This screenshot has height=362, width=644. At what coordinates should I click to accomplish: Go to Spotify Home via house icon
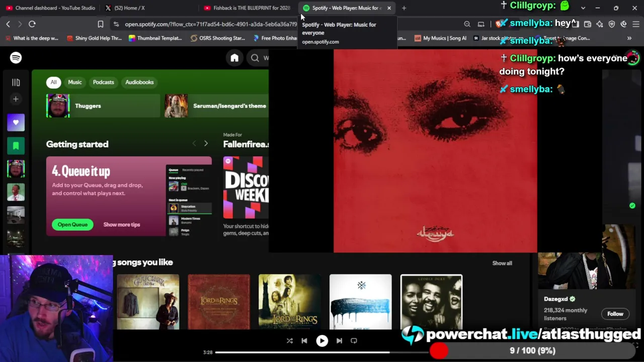[x=234, y=58]
